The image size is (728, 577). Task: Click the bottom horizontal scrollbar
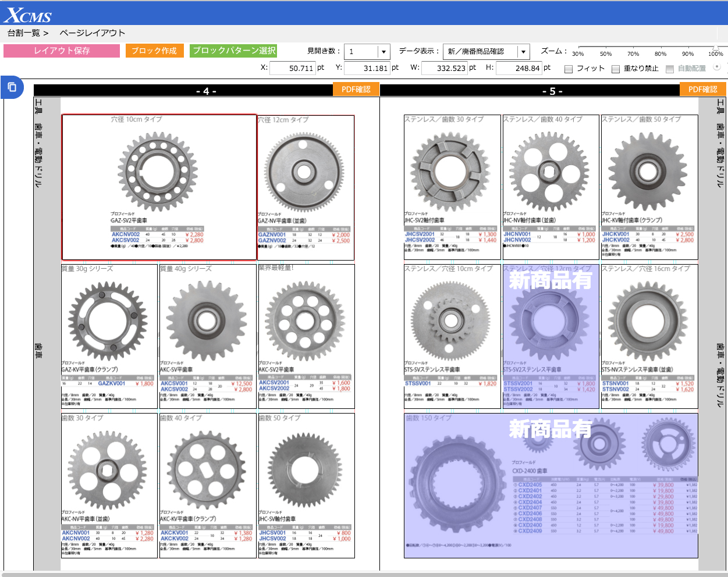364,574
